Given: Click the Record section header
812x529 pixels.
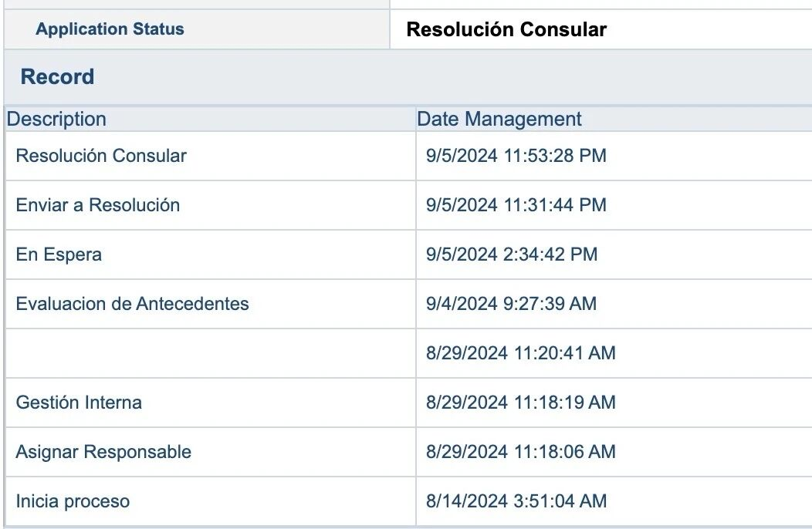Looking at the screenshot, I should coord(57,77).
